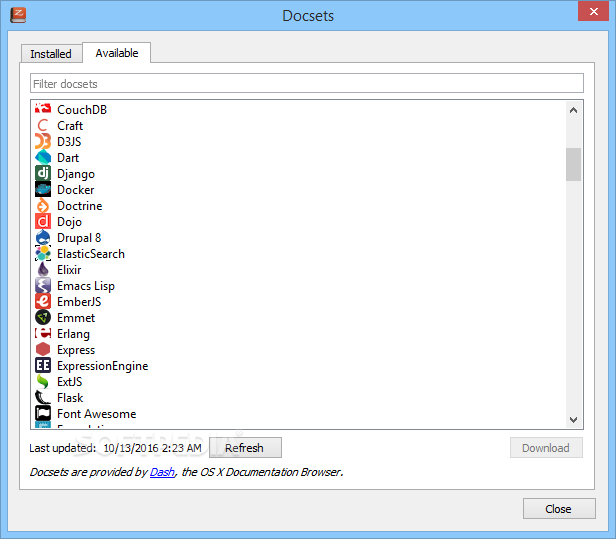The image size is (616, 539).
Task: Click the Dart docset icon
Action: 43,158
